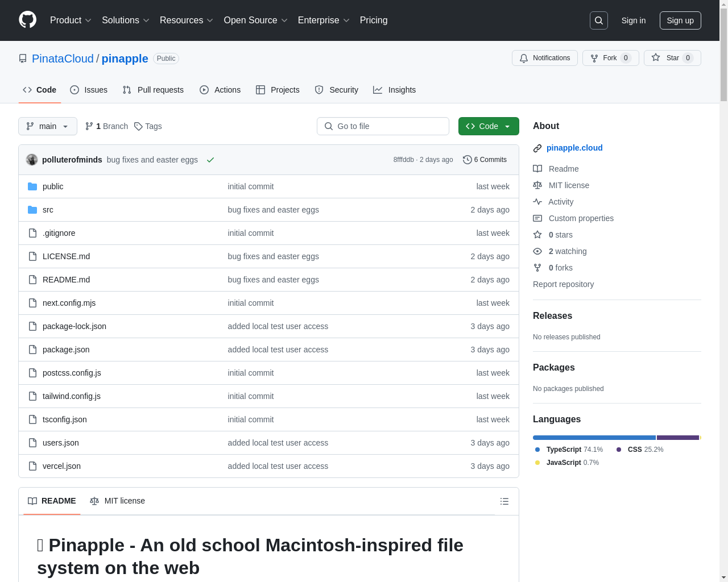Select the MIT license tab in README panel
This screenshot has width=728, height=582.
[x=117, y=501]
